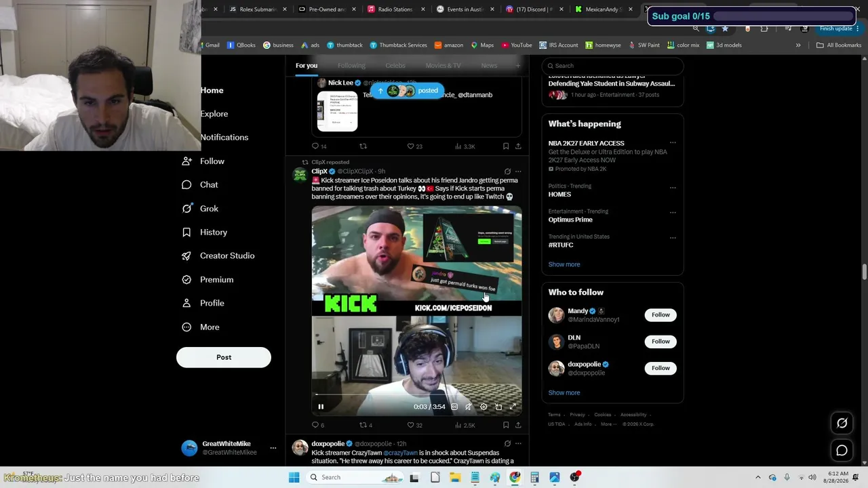Open Profile from the sidebar
Image resolution: width=868 pixels, height=488 pixels.
203,303
